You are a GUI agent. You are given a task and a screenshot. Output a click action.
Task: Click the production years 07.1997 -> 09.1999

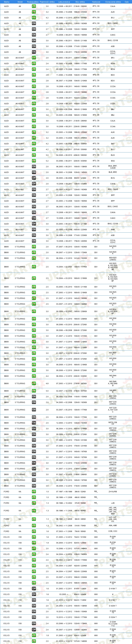point(64,491)
